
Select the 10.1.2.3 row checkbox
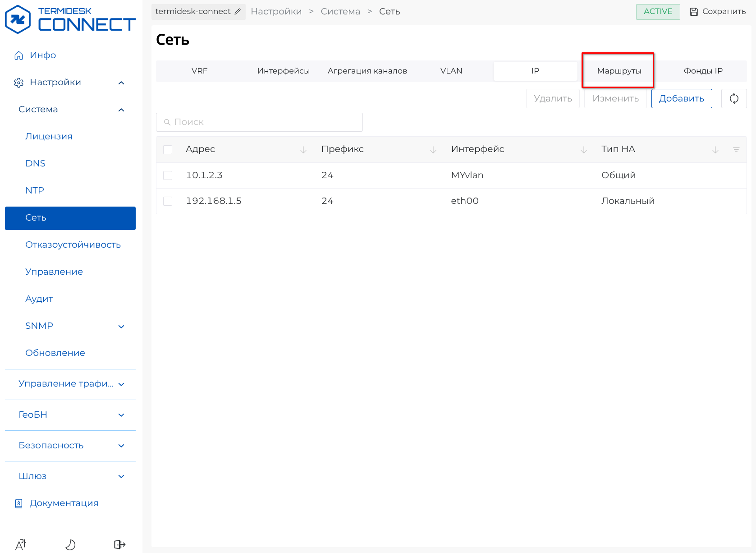[x=168, y=175]
